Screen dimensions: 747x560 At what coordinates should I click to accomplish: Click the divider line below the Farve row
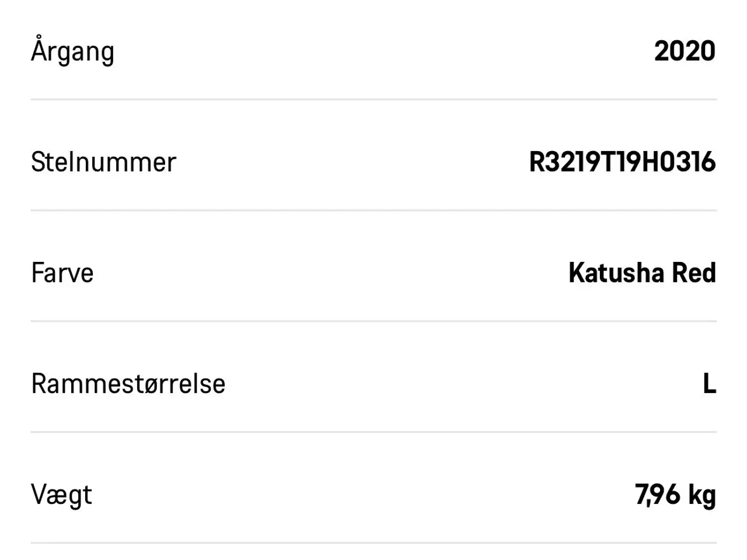pos(373,321)
